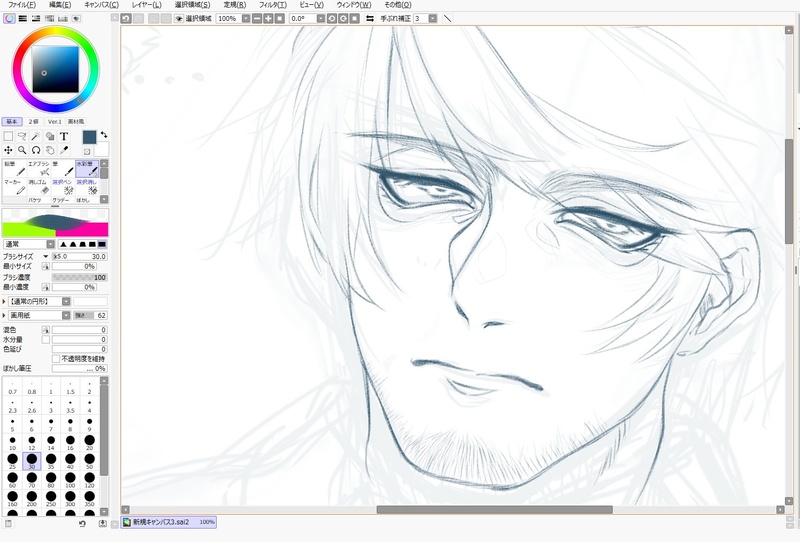Open the ファイル(F) menu
The image size is (800, 542).
pos(22,5)
